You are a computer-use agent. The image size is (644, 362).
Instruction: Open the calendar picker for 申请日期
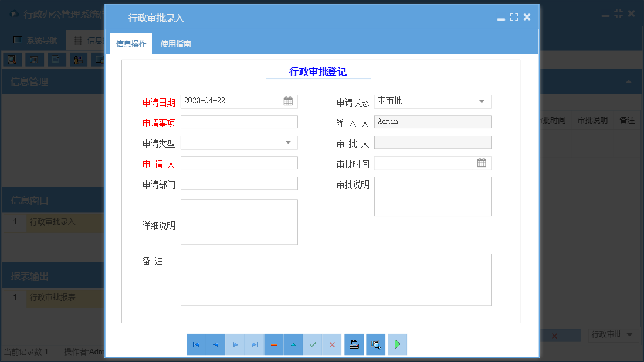pos(288,101)
